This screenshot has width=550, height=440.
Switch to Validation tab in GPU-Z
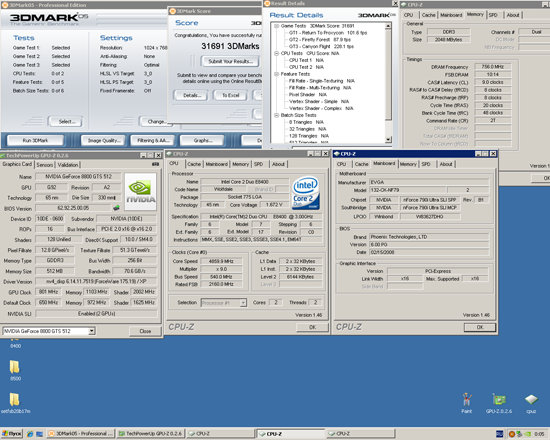pyautogui.click(x=68, y=165)
